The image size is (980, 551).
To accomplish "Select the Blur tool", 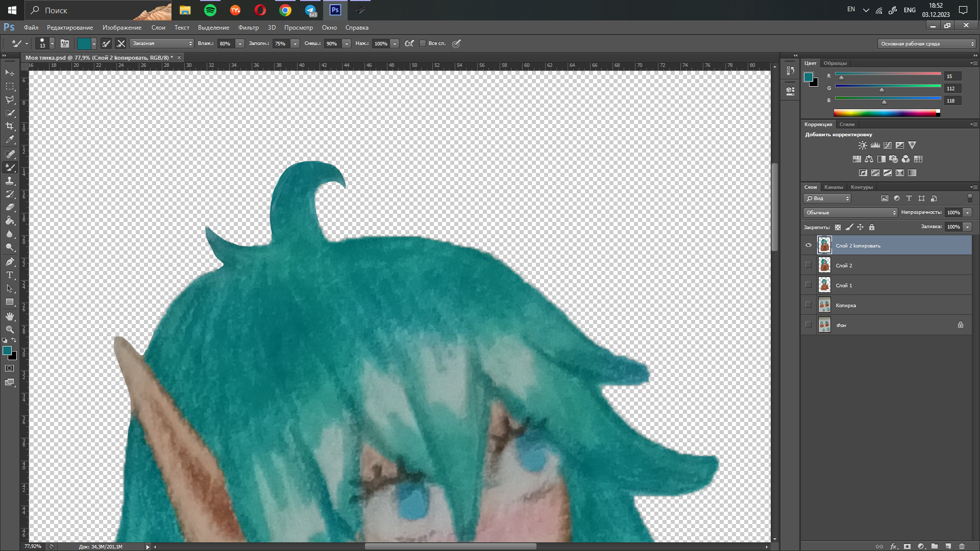I will point(10,234).
